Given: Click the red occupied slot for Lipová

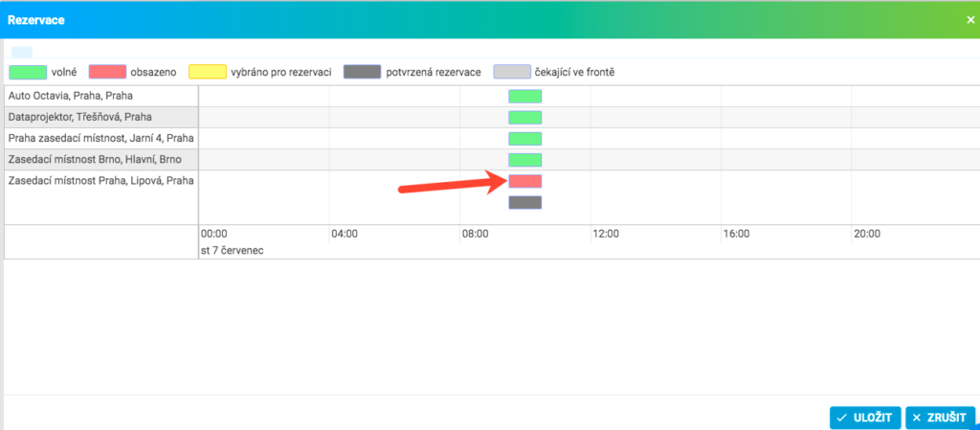Looking at the screenshot, I should [525, 181].
